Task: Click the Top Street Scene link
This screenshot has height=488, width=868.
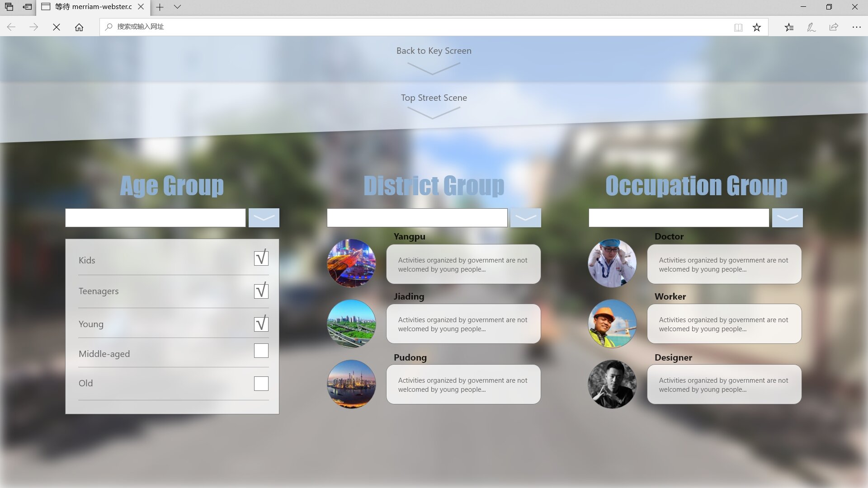Action: [434, 98]
